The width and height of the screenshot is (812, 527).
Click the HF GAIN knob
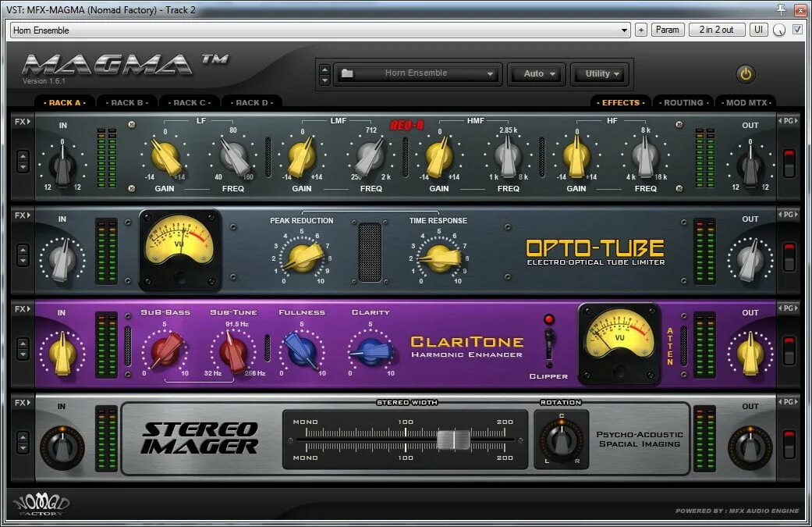[x=576, y=156]
